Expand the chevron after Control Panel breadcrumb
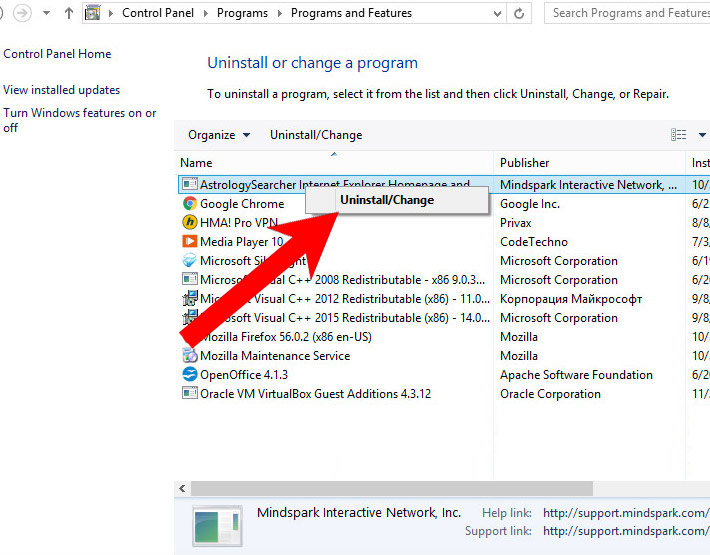Screen dimensions: 710x555 206,13
